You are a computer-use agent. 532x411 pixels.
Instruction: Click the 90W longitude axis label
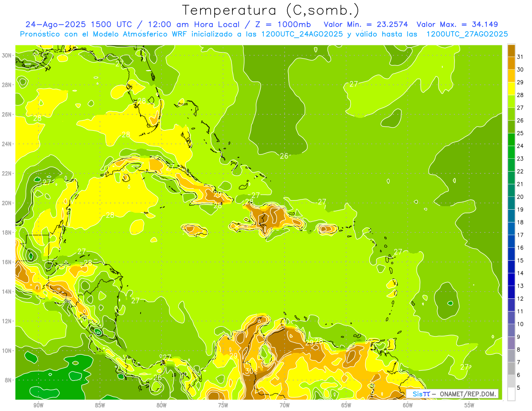point(38,405)
